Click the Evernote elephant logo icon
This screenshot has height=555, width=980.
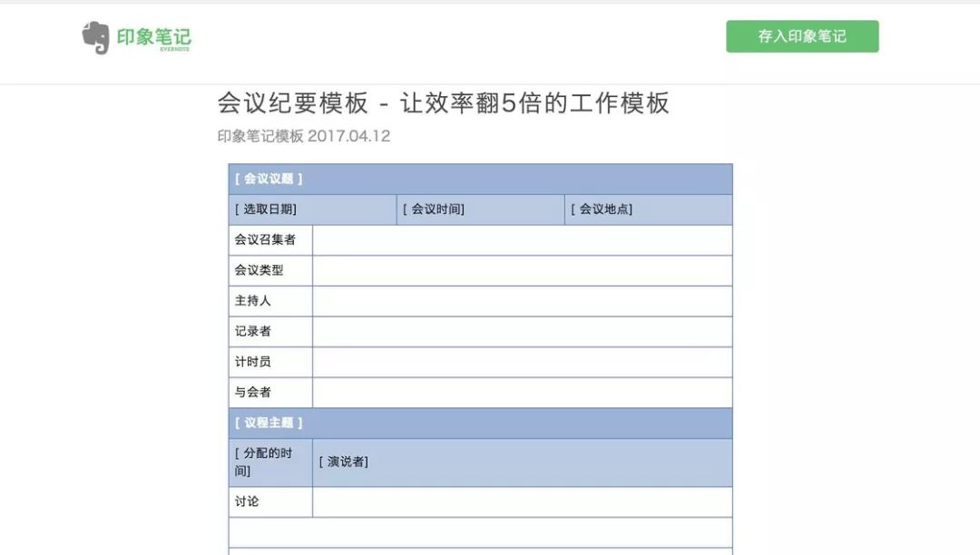[x=95, y=37]
